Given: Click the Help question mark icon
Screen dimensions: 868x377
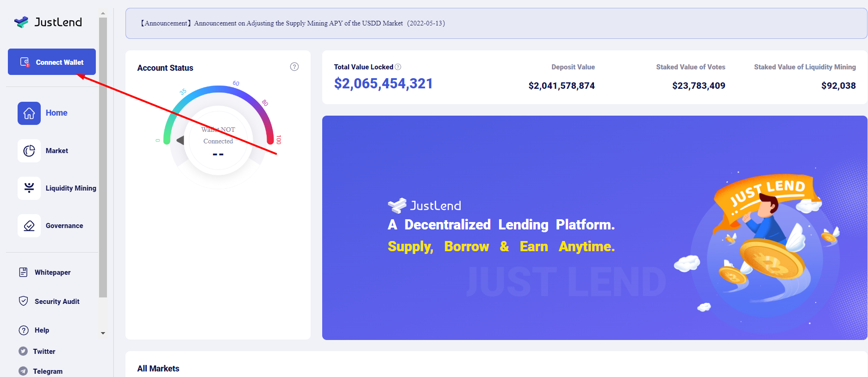Looking at the screenshot, I should point(23,330).
